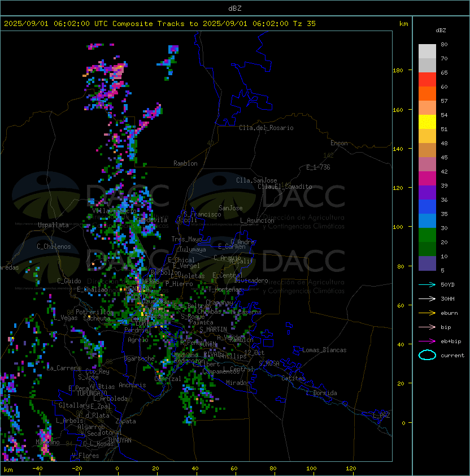This screenshot has height=476, width=470.
Task: Click the 'Carrizal' map label
Action: coord(168,379)
